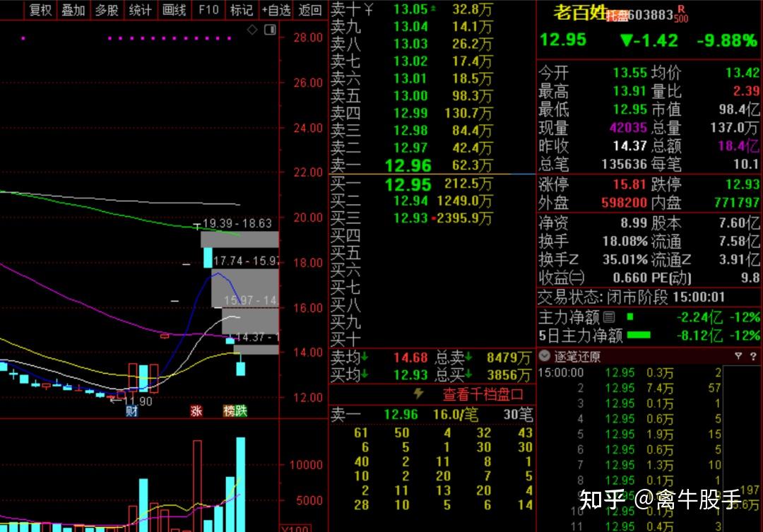This screenshot has width=763, height=532.
Task: Click the lightning bolt icon
Action: [418, 394]
